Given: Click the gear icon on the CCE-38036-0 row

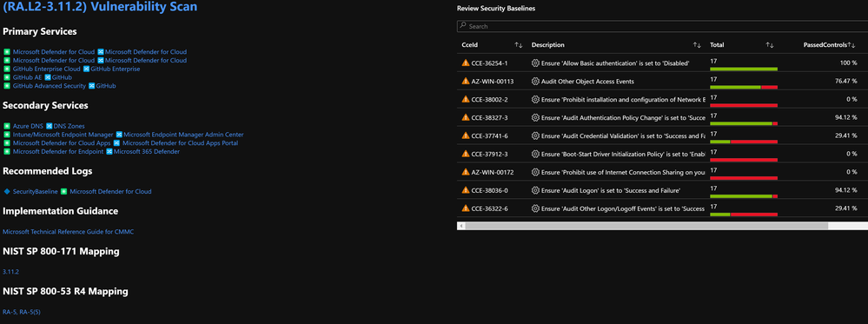Looking at the screenshot, I should (535, 190).
